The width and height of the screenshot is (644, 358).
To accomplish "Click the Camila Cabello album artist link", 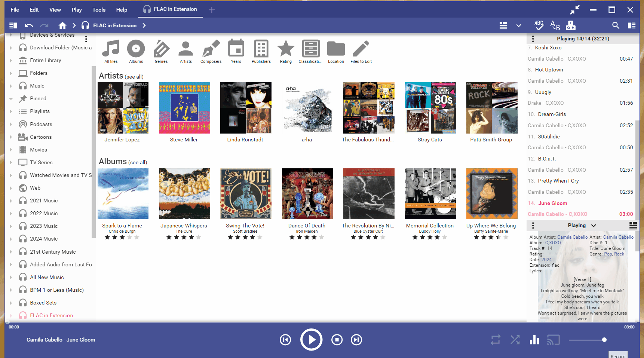I will coord(572,237).
